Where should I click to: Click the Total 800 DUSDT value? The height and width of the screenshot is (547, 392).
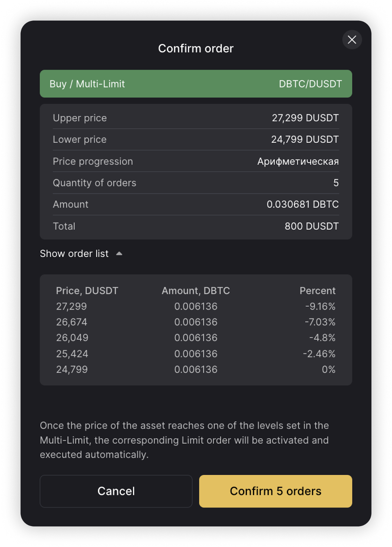[x=311, y=226]
